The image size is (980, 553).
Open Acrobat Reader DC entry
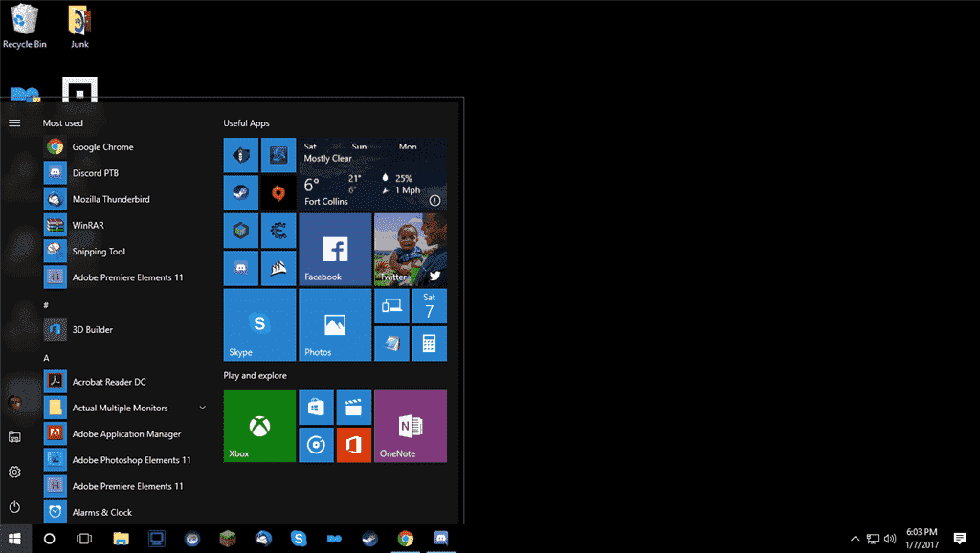125,382
